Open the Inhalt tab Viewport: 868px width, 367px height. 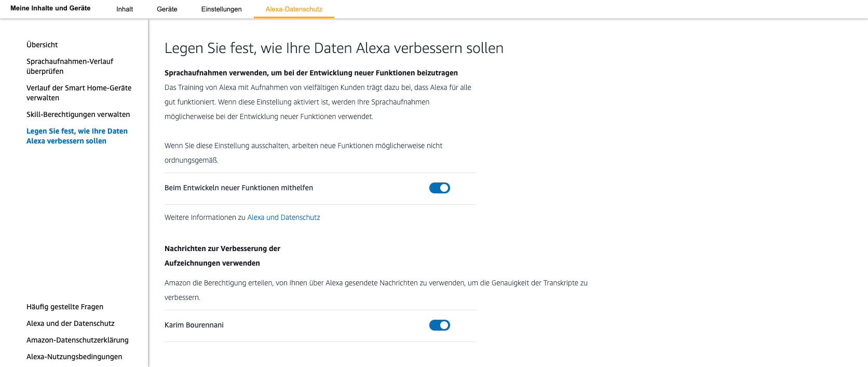(125, 9)
